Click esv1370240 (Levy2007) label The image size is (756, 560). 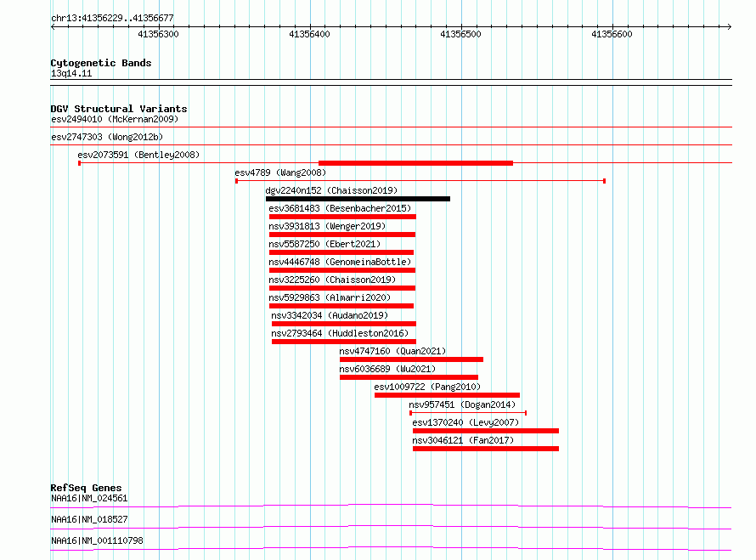point(465,422)
